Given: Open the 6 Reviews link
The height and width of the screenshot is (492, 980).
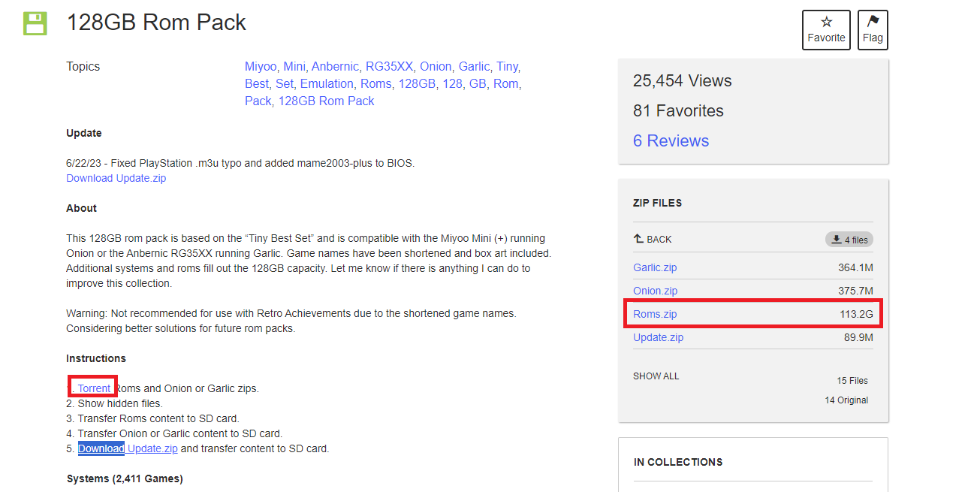Looking at the screenshot, I should pos(671,140).
